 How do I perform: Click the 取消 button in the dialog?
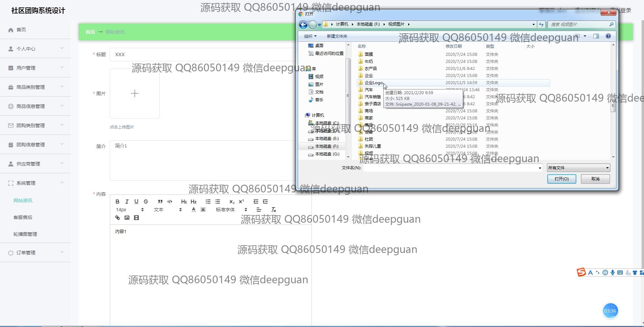[x=595, y=179]
